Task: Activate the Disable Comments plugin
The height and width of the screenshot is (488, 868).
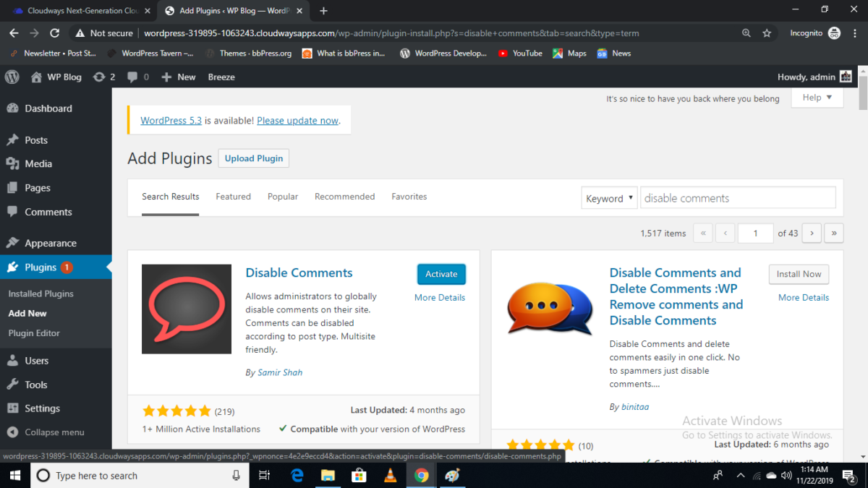Action: [441, 274]
